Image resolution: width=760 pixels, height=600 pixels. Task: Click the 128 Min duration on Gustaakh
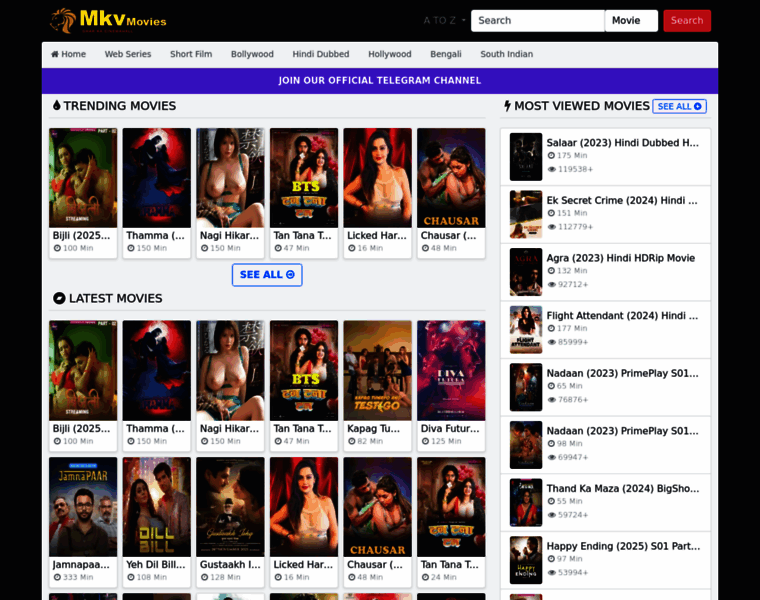point(225,577)
